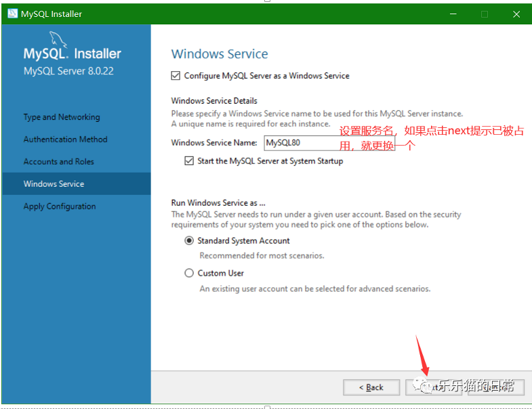The width and height of the screenshot is (532, 409).
Task: Click the MySQL Server 8.0.22 version text
Action: 68,71
